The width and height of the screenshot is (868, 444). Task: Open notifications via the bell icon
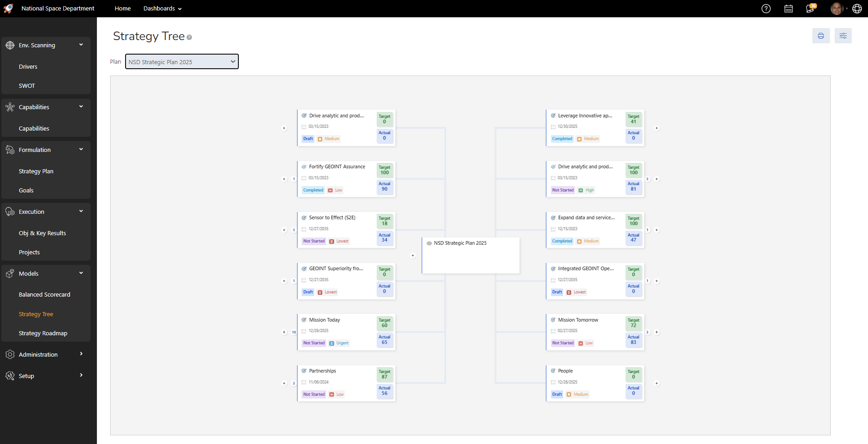[810, 9]
